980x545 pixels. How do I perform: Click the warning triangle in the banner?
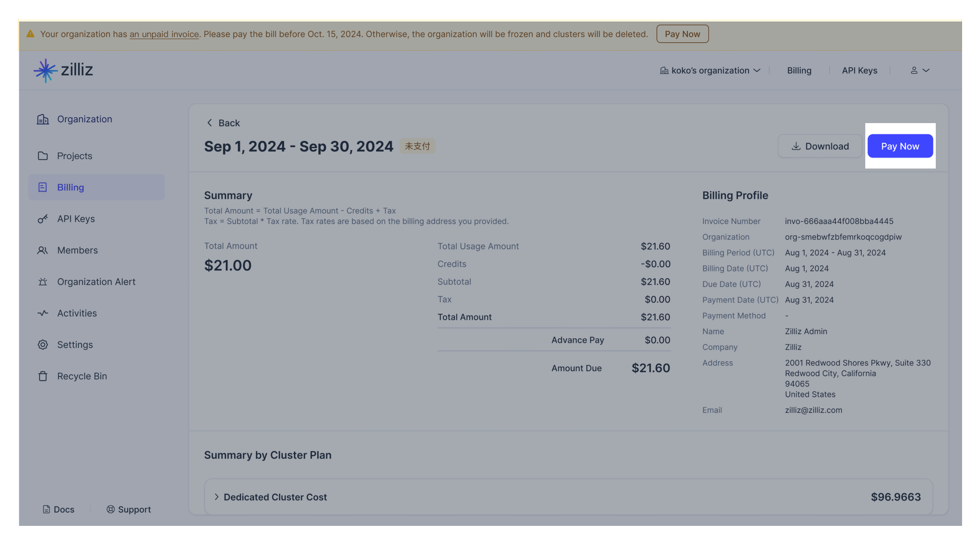click(x=31, y=34)
